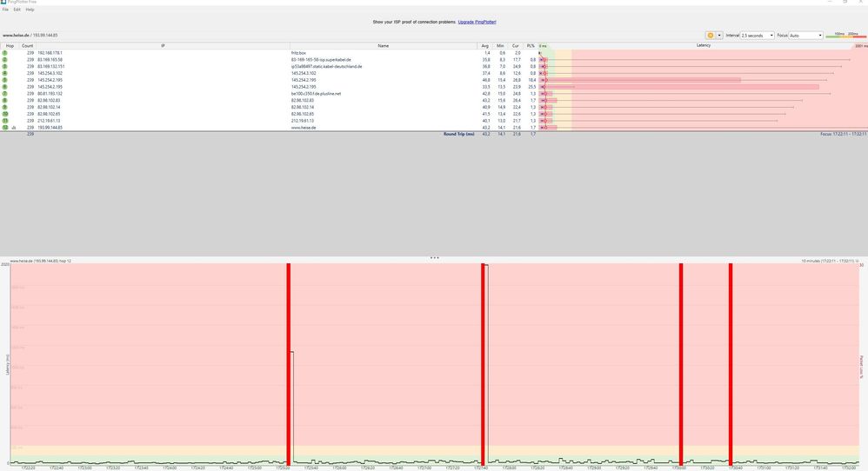Image resolution: width=868 pixels, height=471 pixels.
Task: Select the hop 7 green circle icon
Action: 5,94
